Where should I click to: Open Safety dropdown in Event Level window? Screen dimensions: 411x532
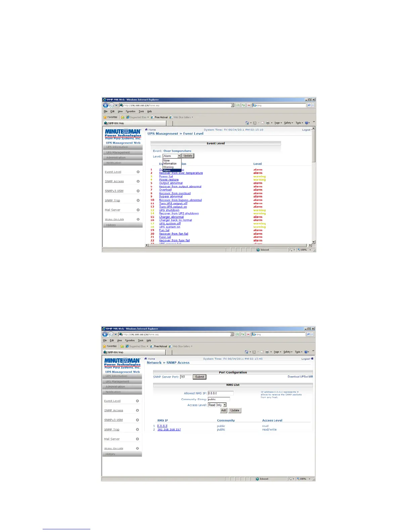(288, 123)
